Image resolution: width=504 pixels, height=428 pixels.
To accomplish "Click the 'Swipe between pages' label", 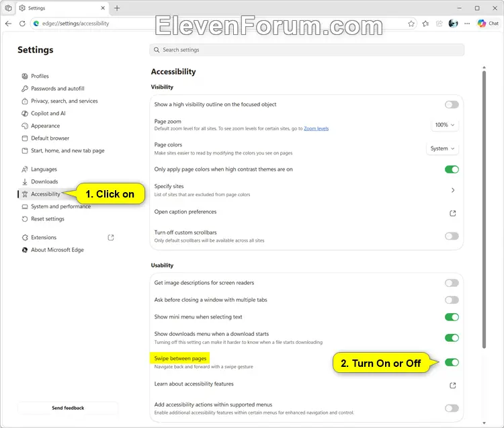I will tap(180, 359).
